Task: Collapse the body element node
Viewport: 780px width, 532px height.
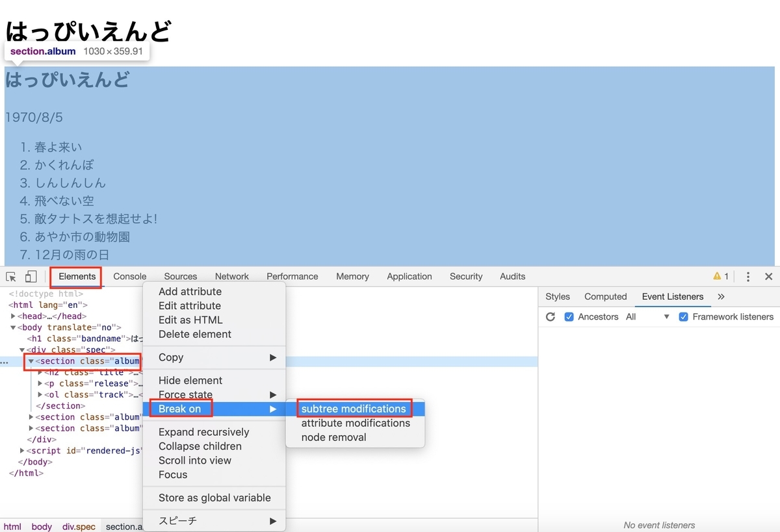Action: [13, 327]
